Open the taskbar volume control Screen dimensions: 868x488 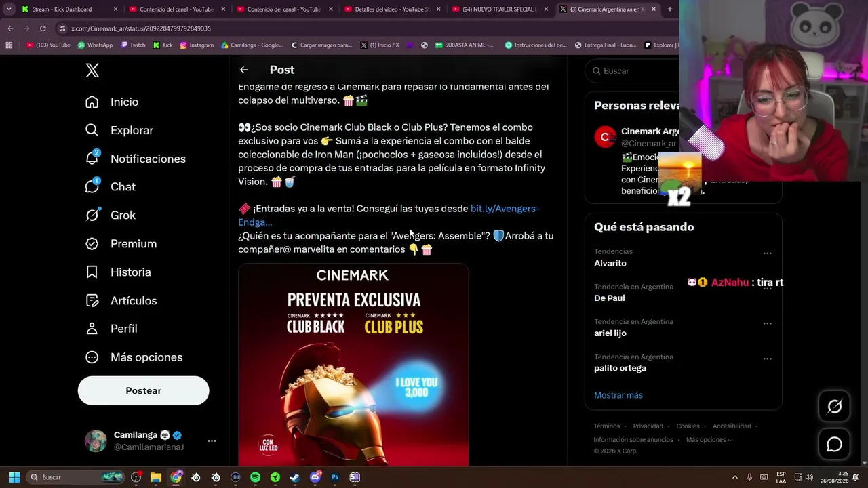point(809,477)
